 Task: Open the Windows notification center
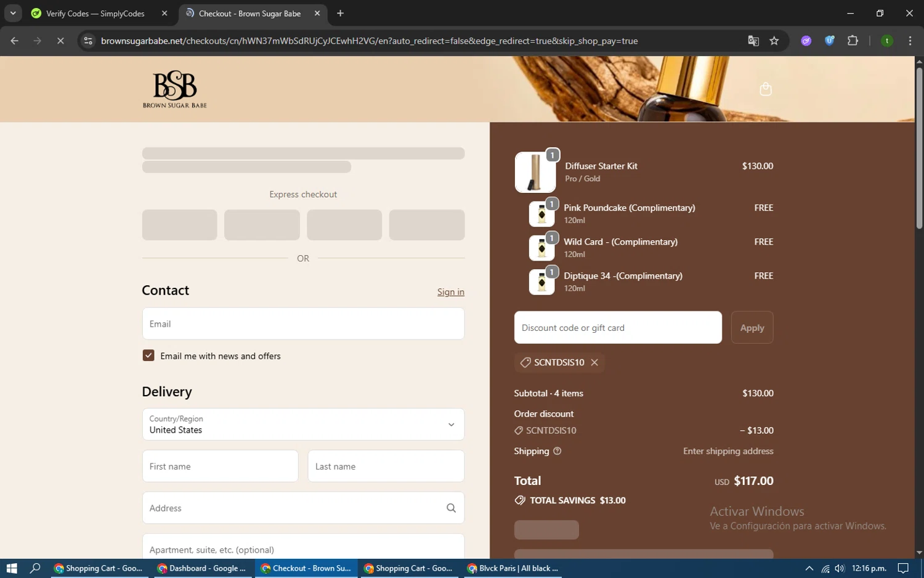pyautogui.click(x=903, y=568)
